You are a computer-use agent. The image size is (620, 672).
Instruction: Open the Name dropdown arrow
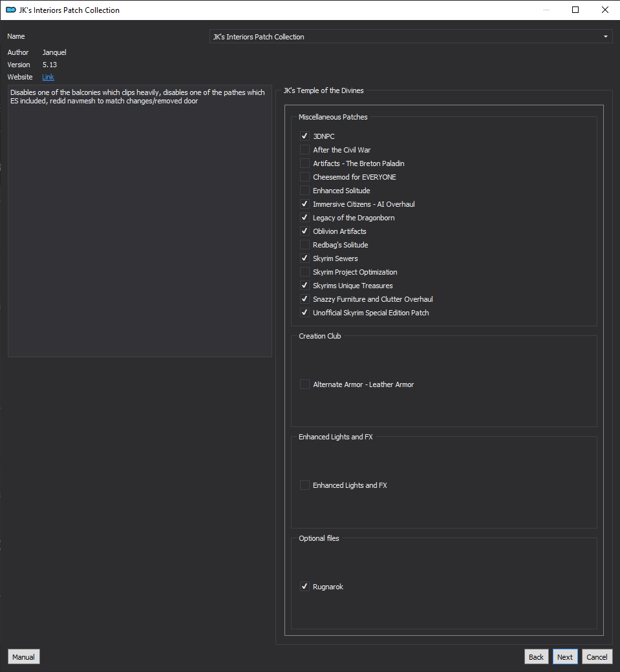tap(605, 37)
